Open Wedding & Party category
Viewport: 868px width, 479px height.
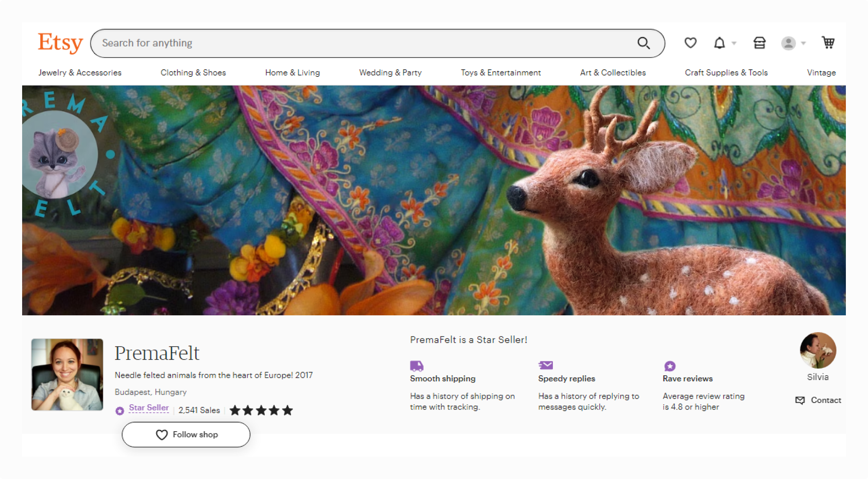point(390,73)
